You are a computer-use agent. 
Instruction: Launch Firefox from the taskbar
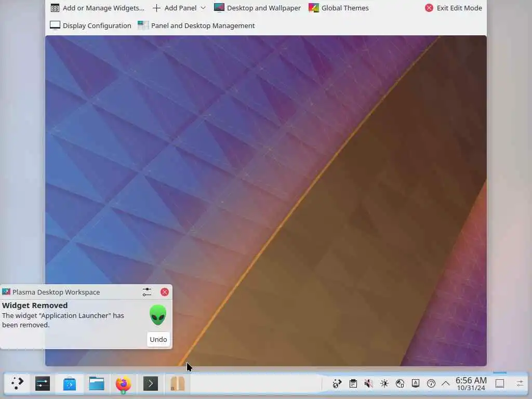click(x=124, y=384)
